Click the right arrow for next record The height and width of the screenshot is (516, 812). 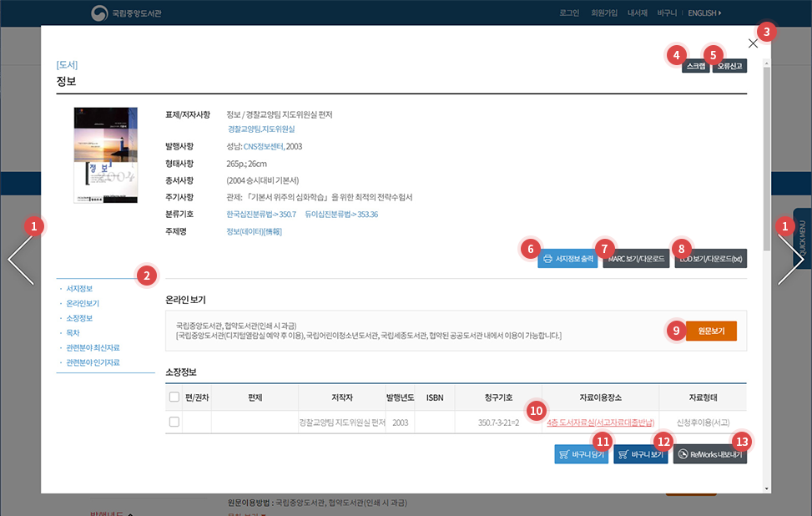790,260
